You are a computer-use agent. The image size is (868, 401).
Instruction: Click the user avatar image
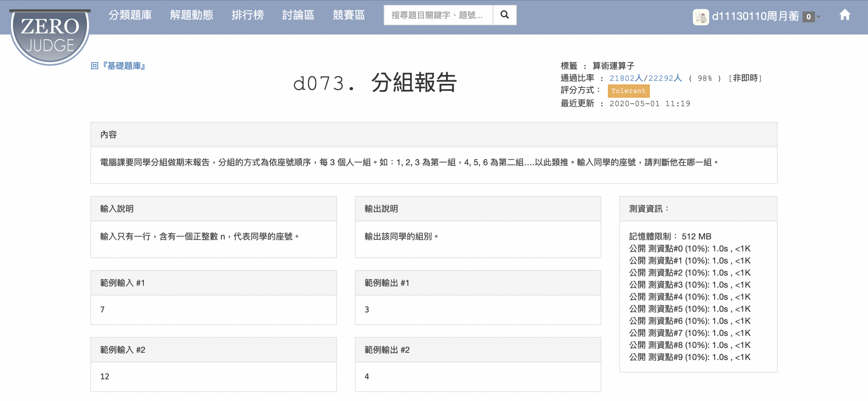tap(701, 17)
